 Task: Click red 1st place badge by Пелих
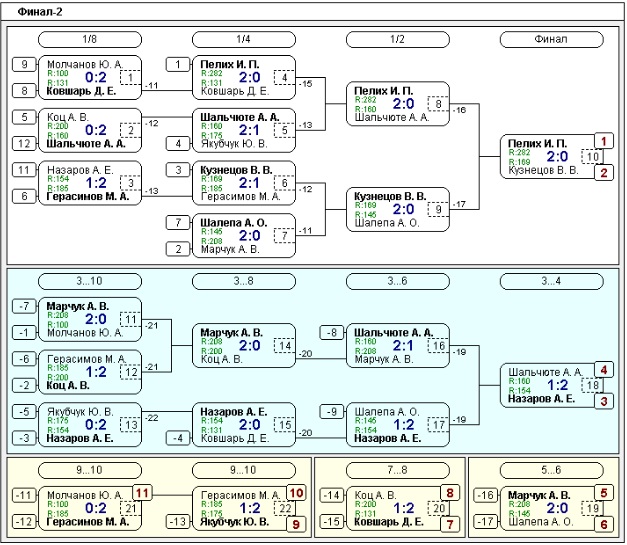point(604,141)
